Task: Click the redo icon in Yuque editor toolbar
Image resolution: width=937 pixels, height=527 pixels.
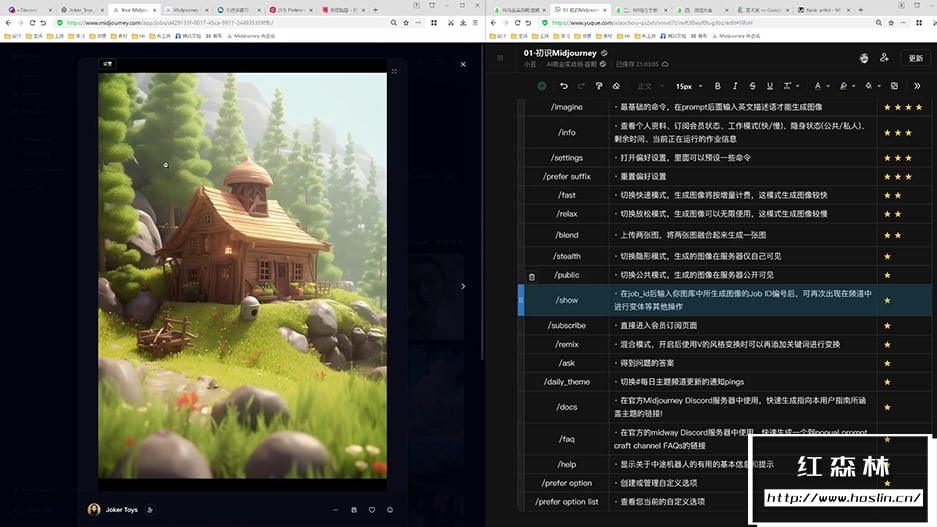Action: [581, 86]
